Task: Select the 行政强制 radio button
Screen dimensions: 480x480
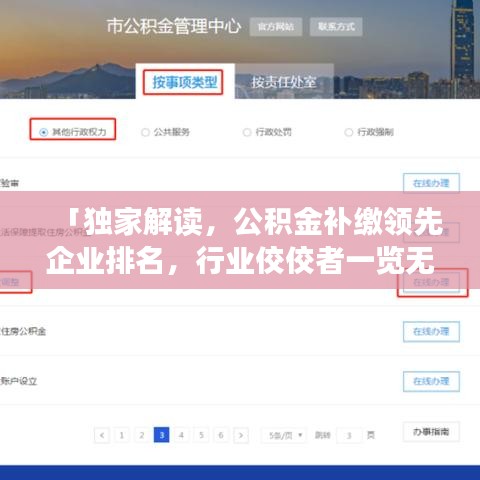Action: tap(348, 132)
